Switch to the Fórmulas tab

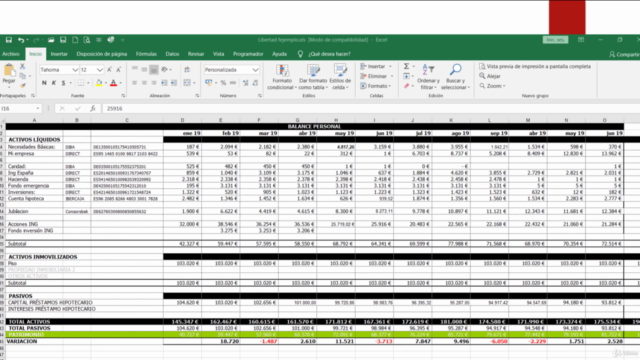(x=146, y=54)
